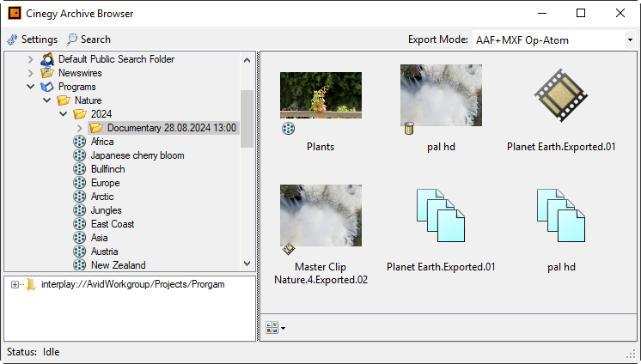Click the Default Public Search Folder label

click(117, 59)
